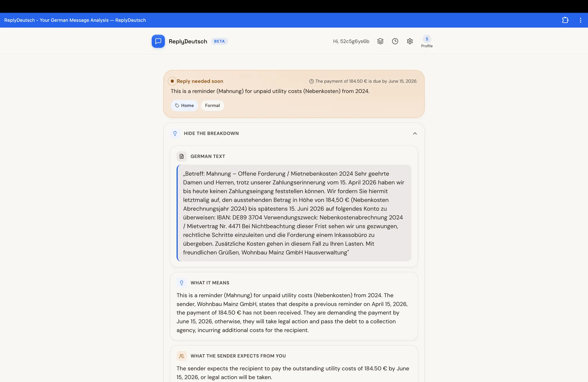Open the layers stack icon in header
The height and width of the screenshot is (382, 588).
(380, 41)
